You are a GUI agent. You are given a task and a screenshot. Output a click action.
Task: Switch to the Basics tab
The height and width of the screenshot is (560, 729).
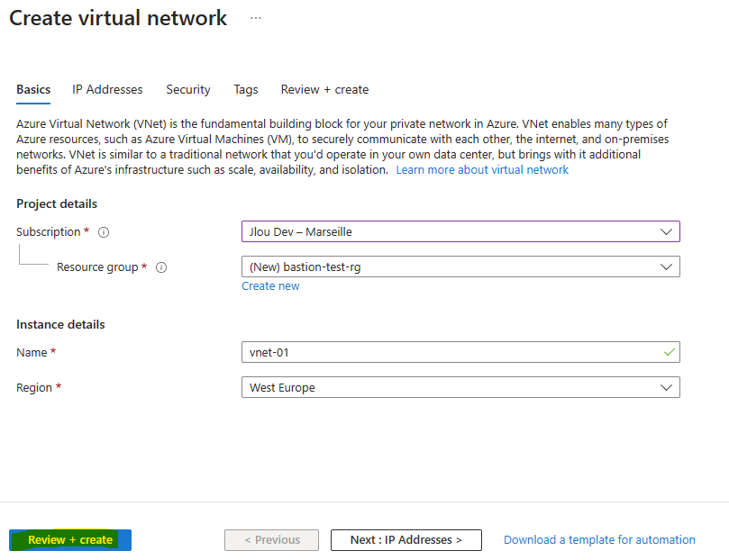click(33, 90)
